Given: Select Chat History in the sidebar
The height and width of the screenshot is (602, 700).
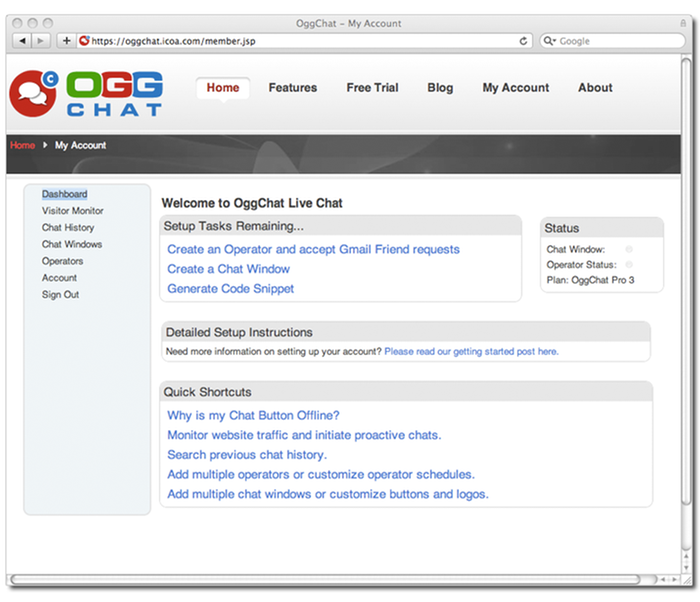Looking at the screenshot, I should (x=68, y=228).
